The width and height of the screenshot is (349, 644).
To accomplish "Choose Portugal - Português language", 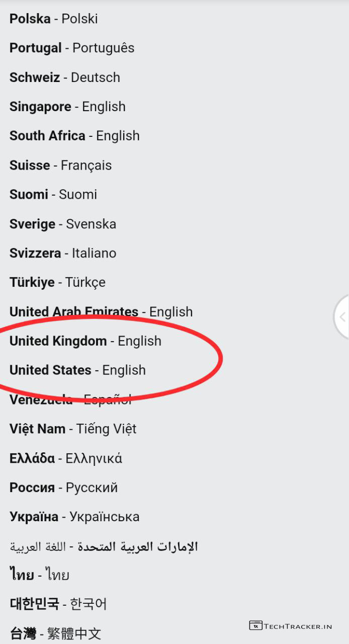I will pyautogui.click(x=72, y=48).
